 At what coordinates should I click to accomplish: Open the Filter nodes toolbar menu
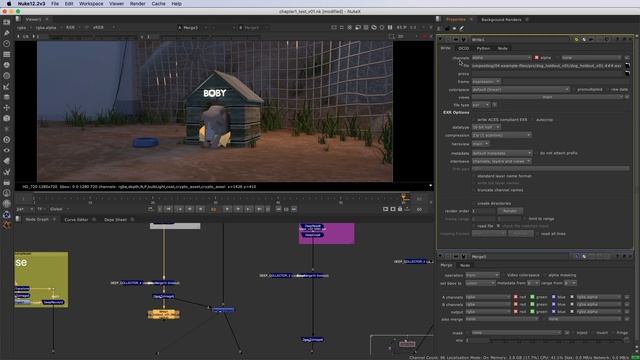pyautogui.click(x=7, y=76)
